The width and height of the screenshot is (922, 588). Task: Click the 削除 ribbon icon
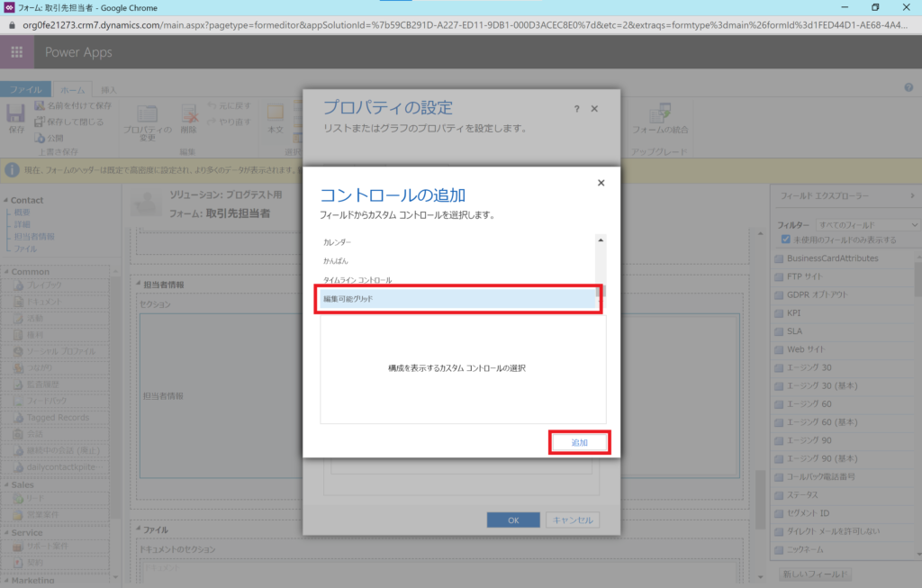pyautogui.click(x=190, y=117)
